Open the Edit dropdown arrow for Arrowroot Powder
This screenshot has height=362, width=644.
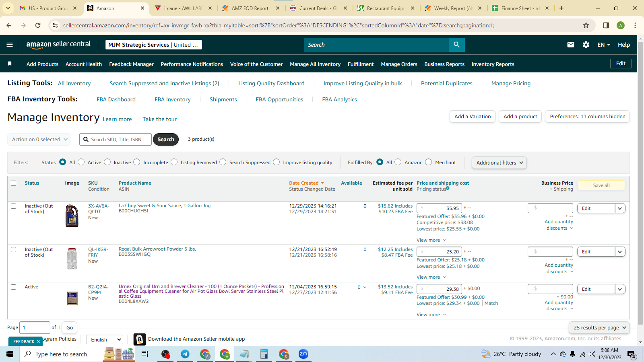(620, 252)
